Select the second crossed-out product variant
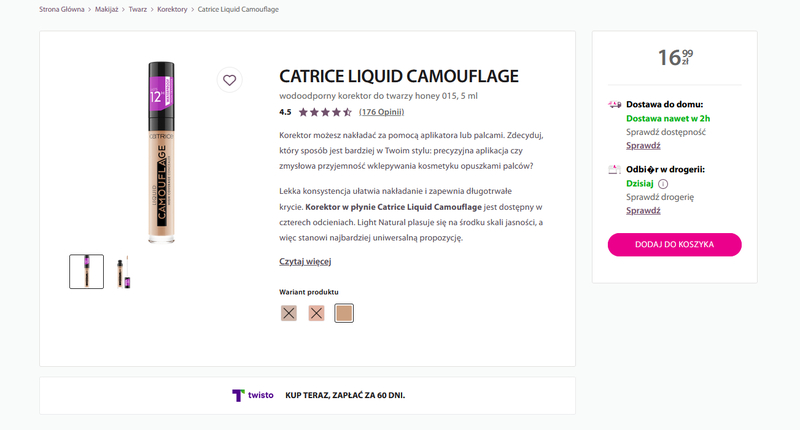The height and width of the screenshot is (430, 800). pos(316,313)
